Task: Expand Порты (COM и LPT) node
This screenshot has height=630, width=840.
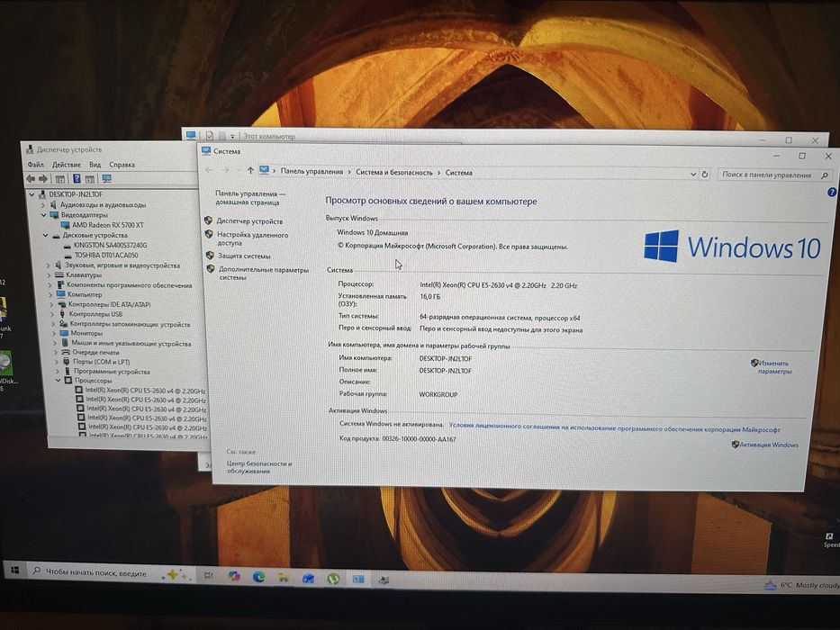Action: pos(56,362)
